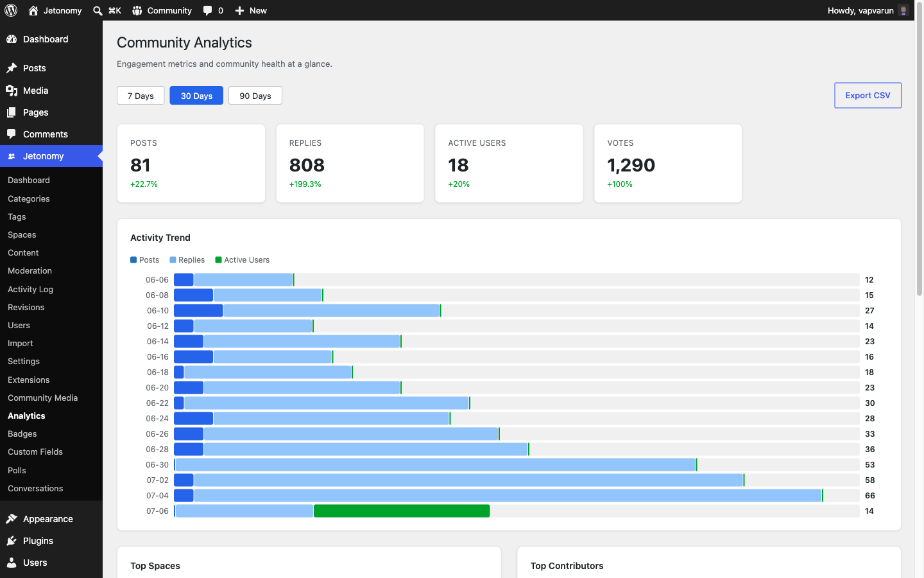The image size is (924, 578).
Task: Click the WordPress logo icon
Action: click(11, 10)
